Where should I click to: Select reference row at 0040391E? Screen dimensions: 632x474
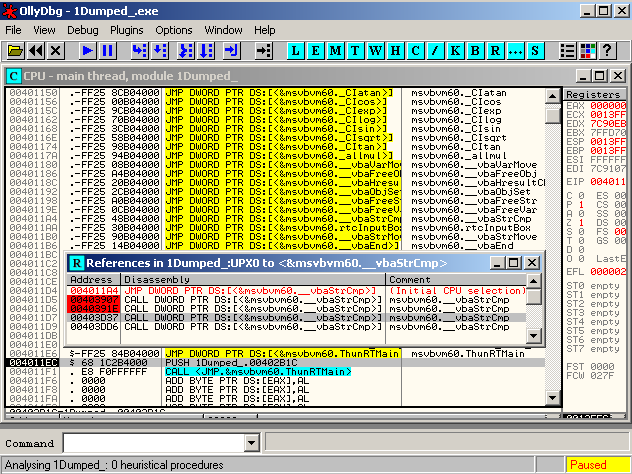pos(297,309)
